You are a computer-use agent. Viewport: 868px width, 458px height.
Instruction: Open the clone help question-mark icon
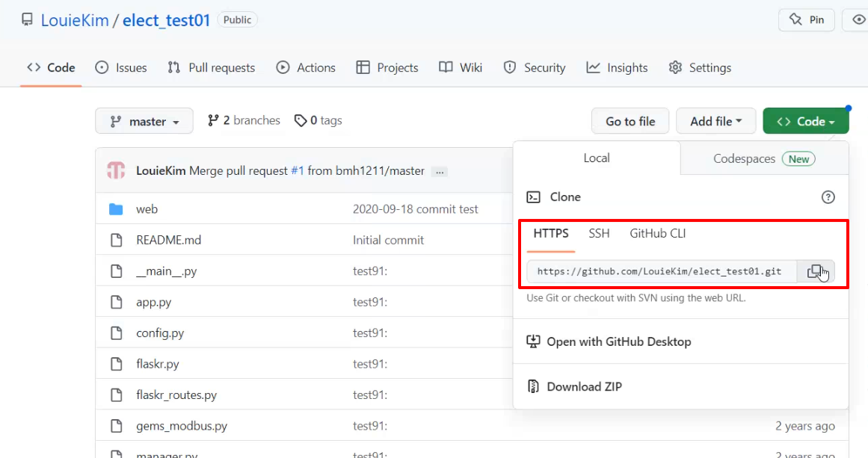point(828,197)
